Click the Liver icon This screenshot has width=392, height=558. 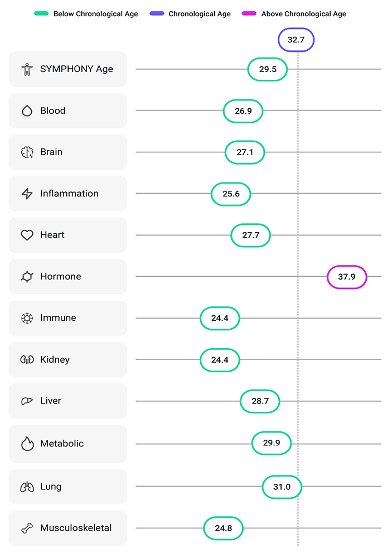click(27, 401)
